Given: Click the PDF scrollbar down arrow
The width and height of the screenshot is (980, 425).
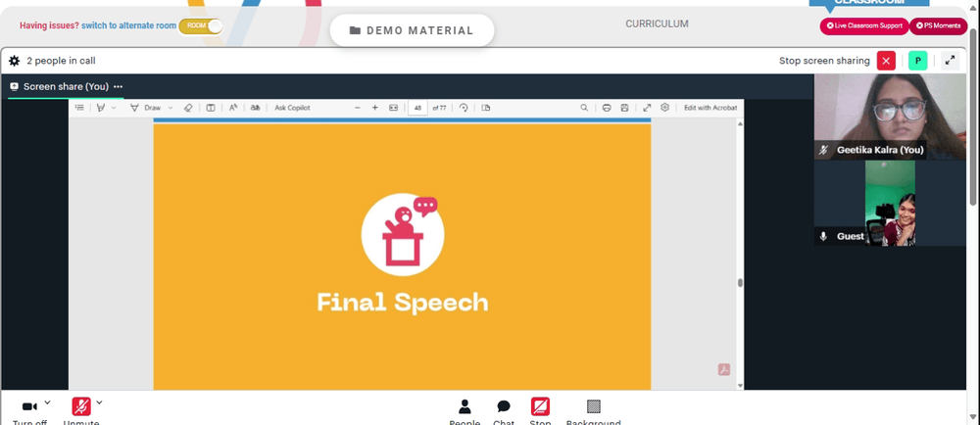Looking at the screenshot, I should tap(740, 385).
